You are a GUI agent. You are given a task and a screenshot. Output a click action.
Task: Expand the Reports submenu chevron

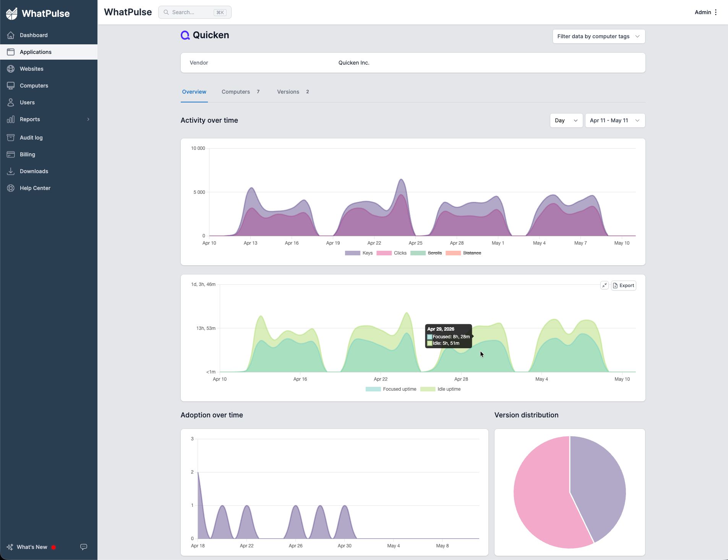[x=88, y=119]
